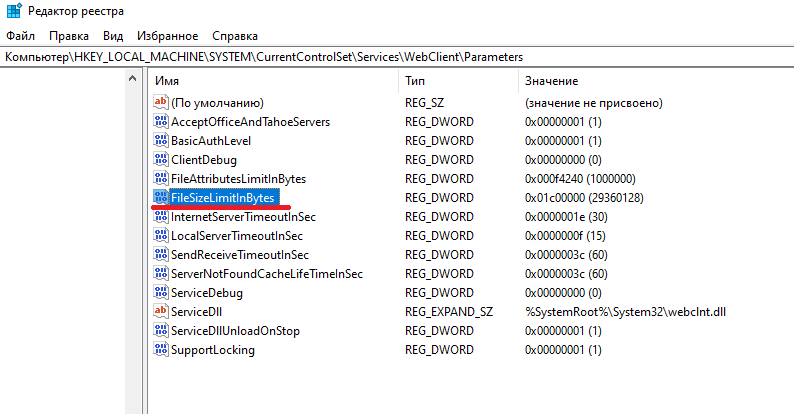Click the DWORD icon beside FileSizeLimitInBytes
This screenshot has height=414, width=794.
point(160,198)
